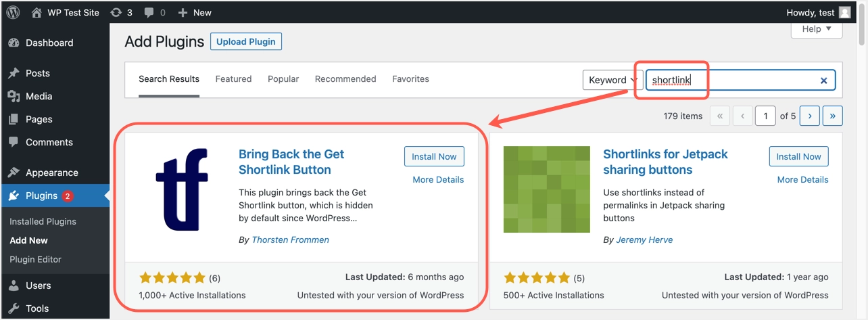
Task: Go to next results page arrow
Action: pos(810,116)
